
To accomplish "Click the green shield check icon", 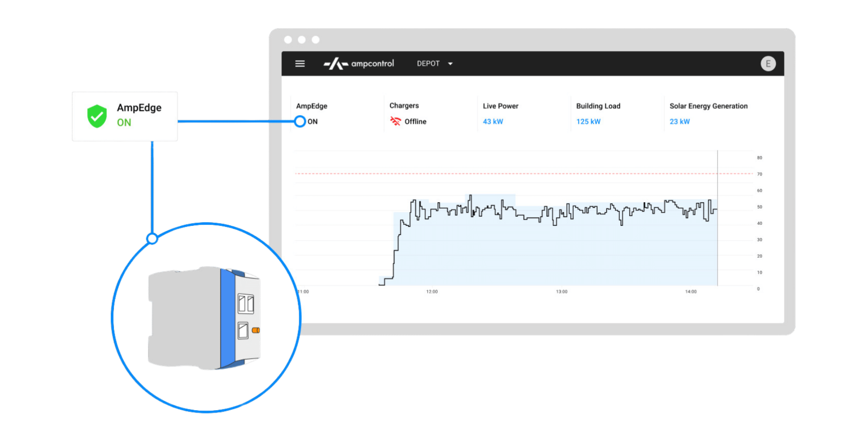I will (x=97, y=116).
